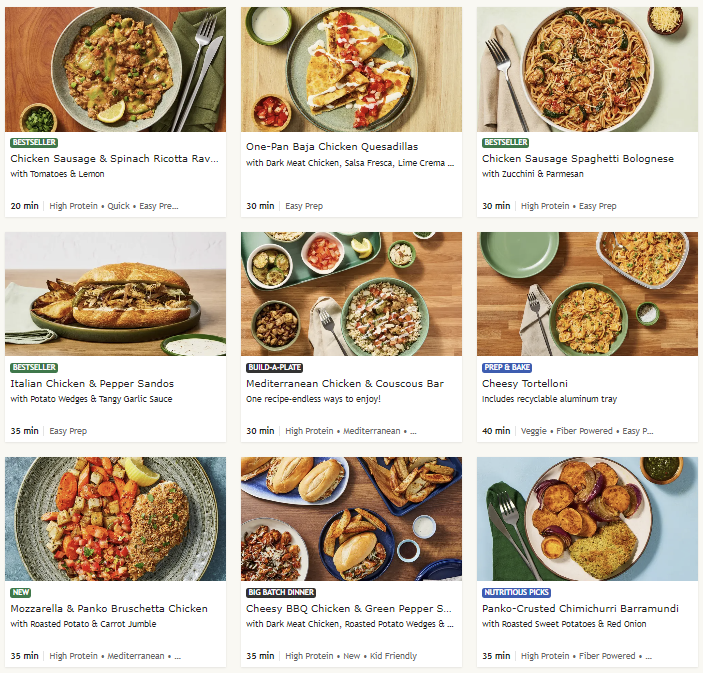Open the Mediterranean Chicken & Couscous Bar title

pos(347,384)
